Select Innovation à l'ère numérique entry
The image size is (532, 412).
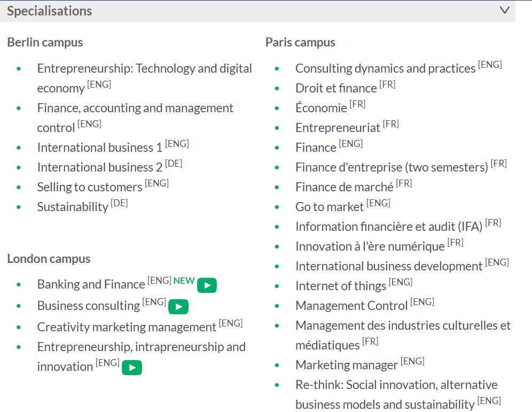click(x=370, y=246)
